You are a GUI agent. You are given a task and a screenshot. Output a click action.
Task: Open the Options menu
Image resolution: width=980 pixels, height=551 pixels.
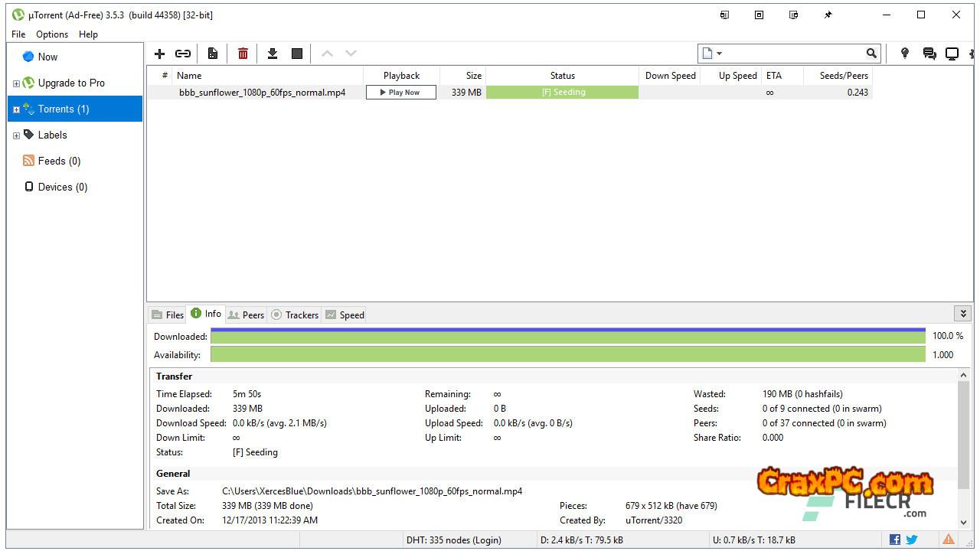(x=52, y=34)
